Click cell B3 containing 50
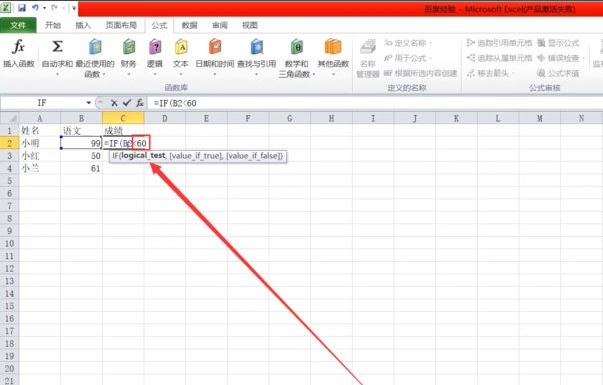Viewport: 603px width, 385px height. point(81,156)
